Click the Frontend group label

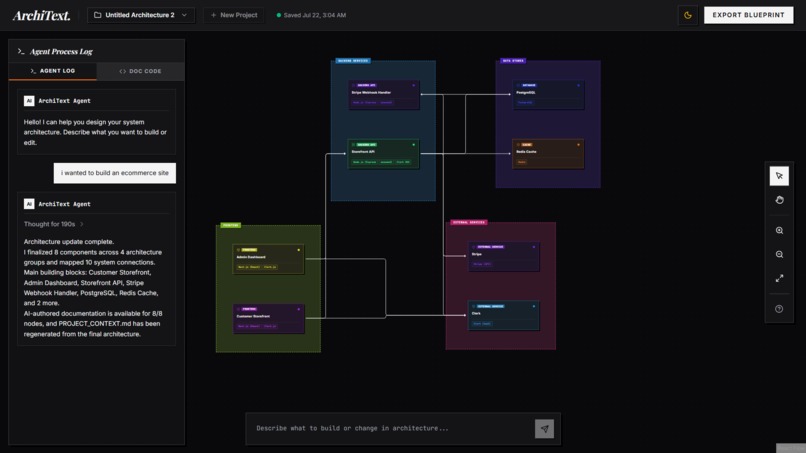click(230, 225)
